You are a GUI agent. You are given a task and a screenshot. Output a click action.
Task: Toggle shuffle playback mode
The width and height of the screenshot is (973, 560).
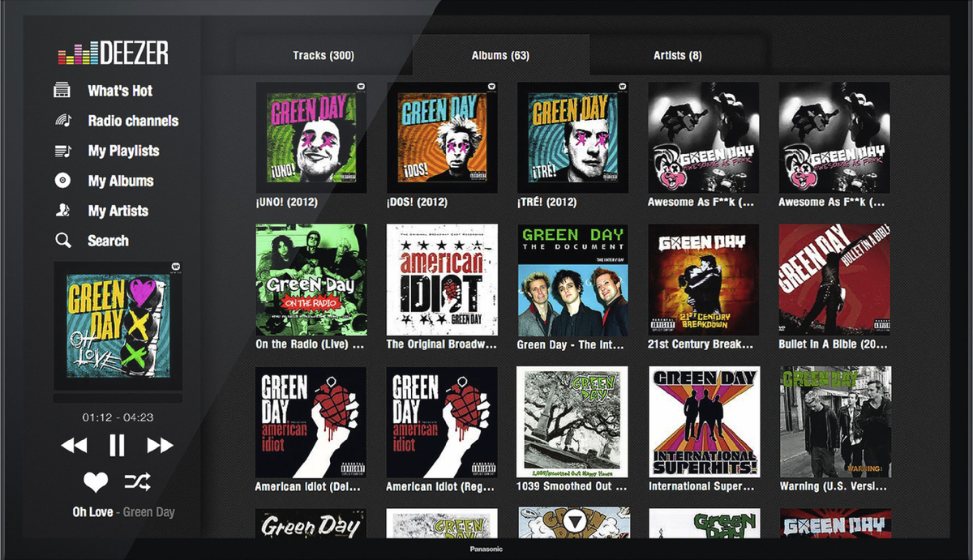tap(137, 482)
